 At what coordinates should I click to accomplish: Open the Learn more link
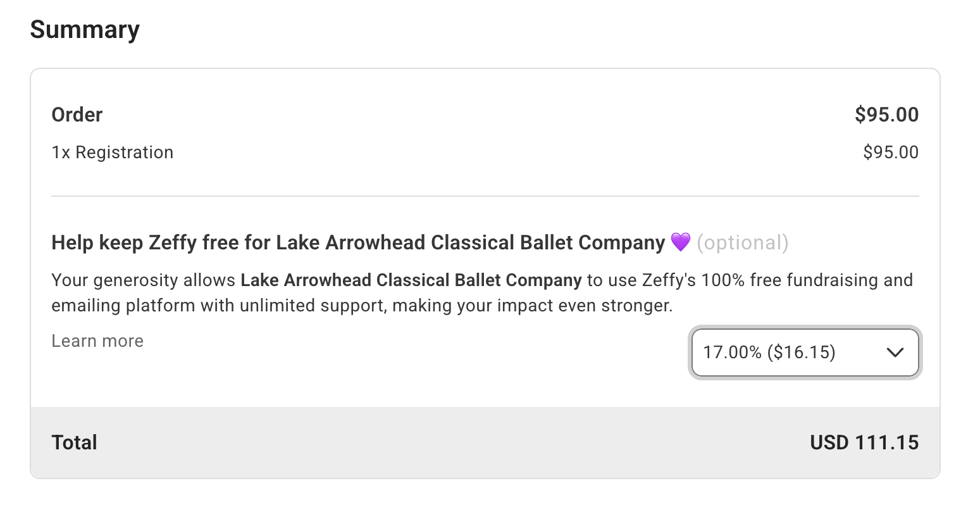tap(97, 341)
